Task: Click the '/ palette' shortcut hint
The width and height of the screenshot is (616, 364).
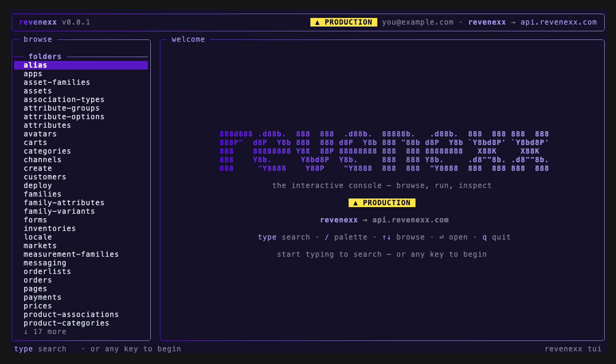Action: 346,237
